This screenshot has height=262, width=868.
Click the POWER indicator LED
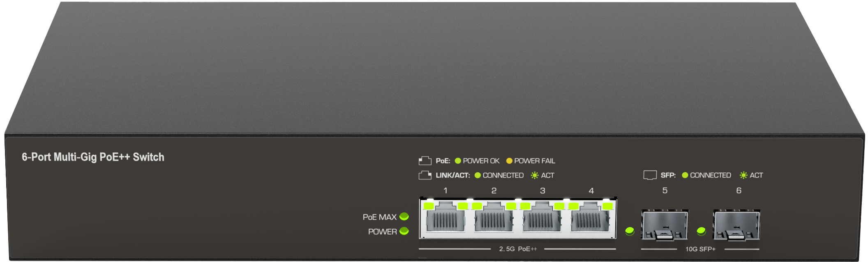point(404,231)
